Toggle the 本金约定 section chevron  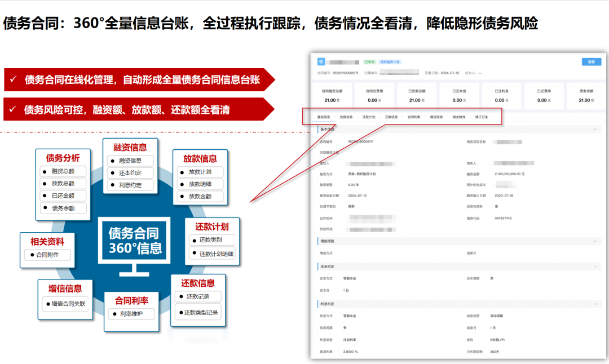595,266
